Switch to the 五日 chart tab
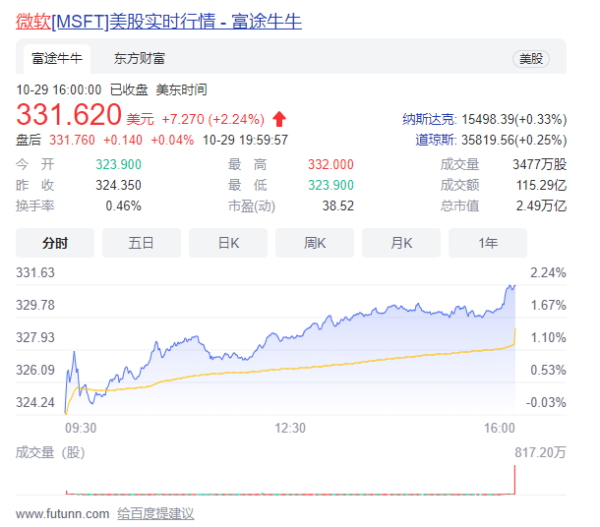 coord(142,243)
